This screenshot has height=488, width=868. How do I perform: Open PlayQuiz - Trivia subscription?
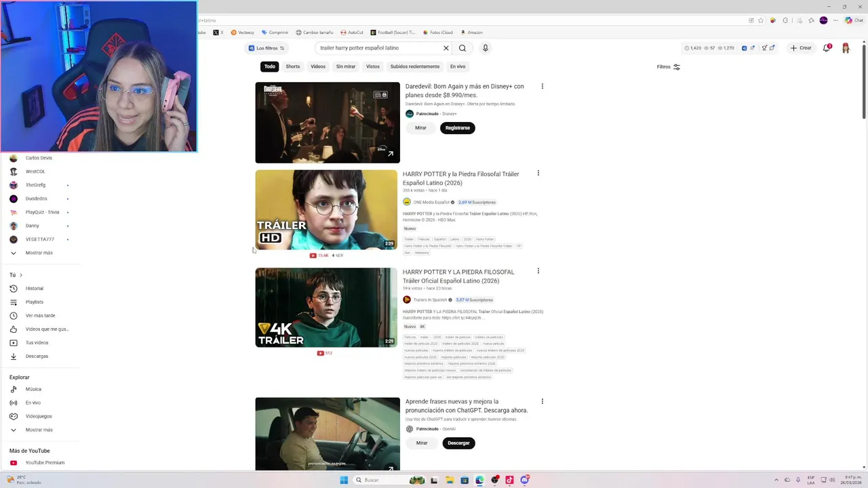[x=42, y=212]
